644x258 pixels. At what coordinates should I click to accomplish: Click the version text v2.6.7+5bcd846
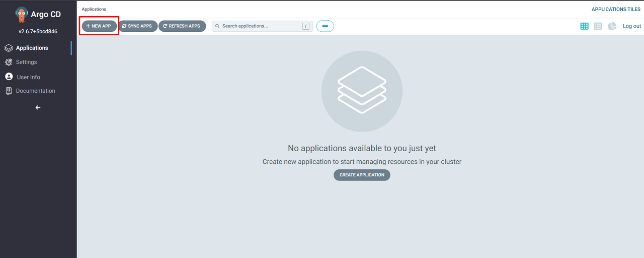38,31
